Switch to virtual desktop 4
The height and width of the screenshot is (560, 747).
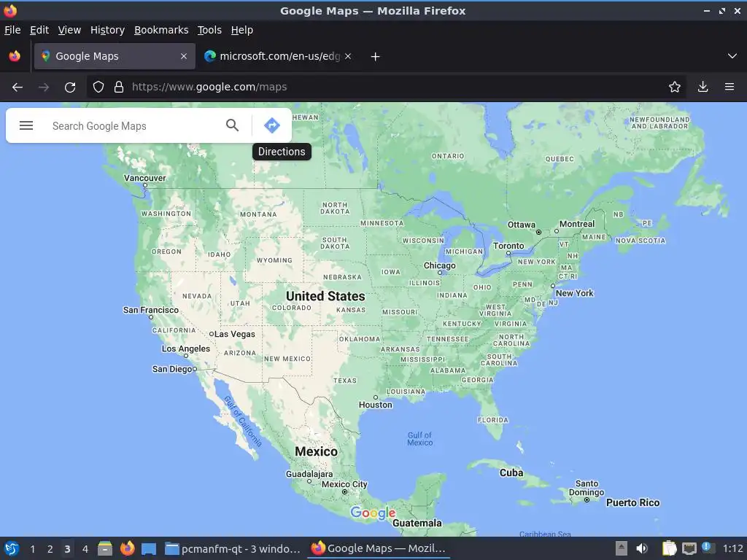(85, 549)
